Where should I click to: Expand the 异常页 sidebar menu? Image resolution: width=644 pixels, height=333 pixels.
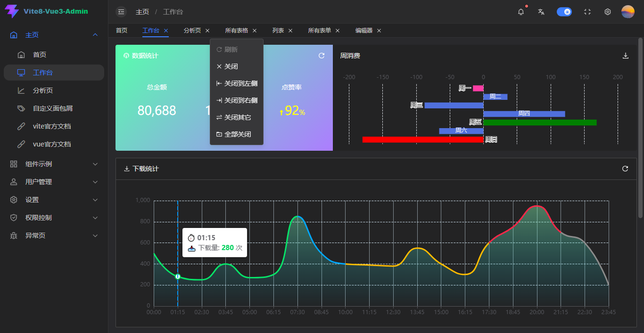coord(54,236)
